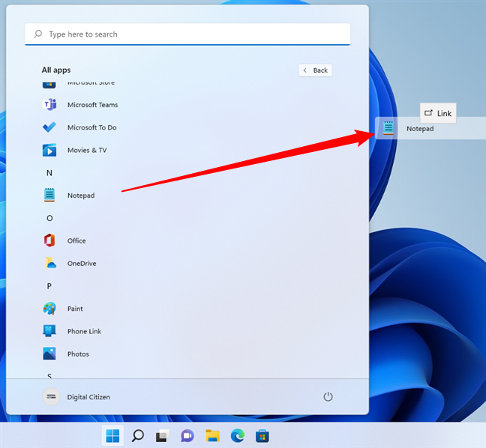This screenshot has width=486, height=448.
Task: Click the Power button icon
Action: pyautogui.click(x=327, y=396)
